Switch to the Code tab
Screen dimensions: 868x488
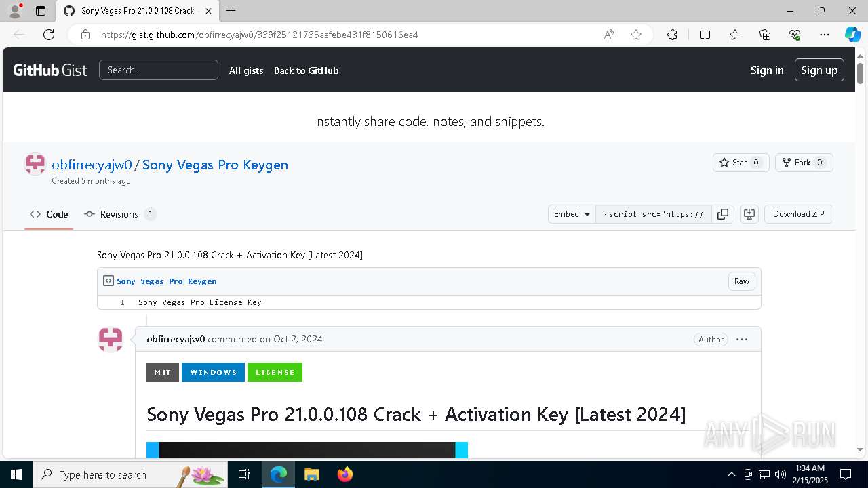pos(49,214)
